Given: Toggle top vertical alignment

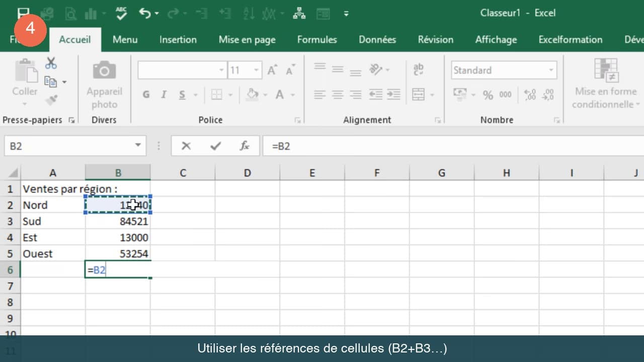Looking at the screenshot, I should coord(319,66).
